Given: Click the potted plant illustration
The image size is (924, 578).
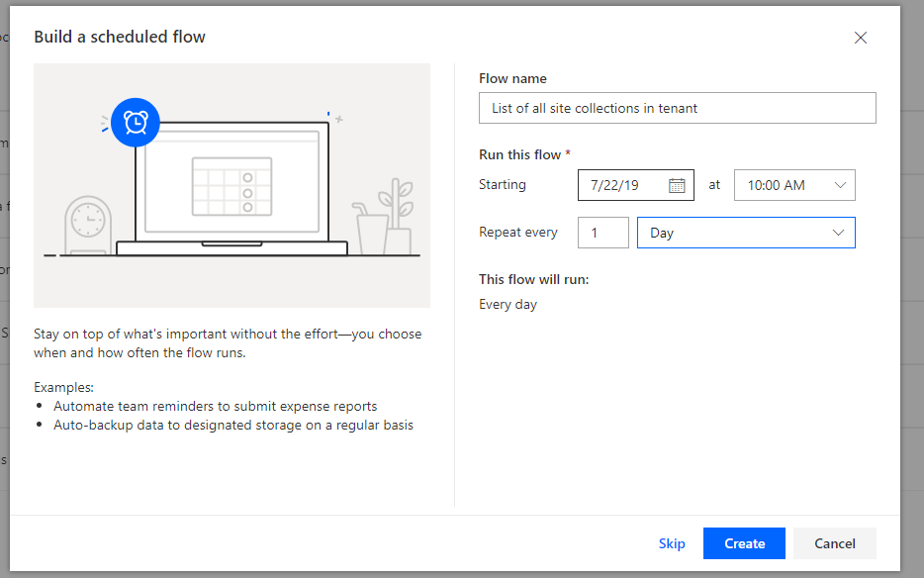Looking at the screenshot, I should 398,218.
